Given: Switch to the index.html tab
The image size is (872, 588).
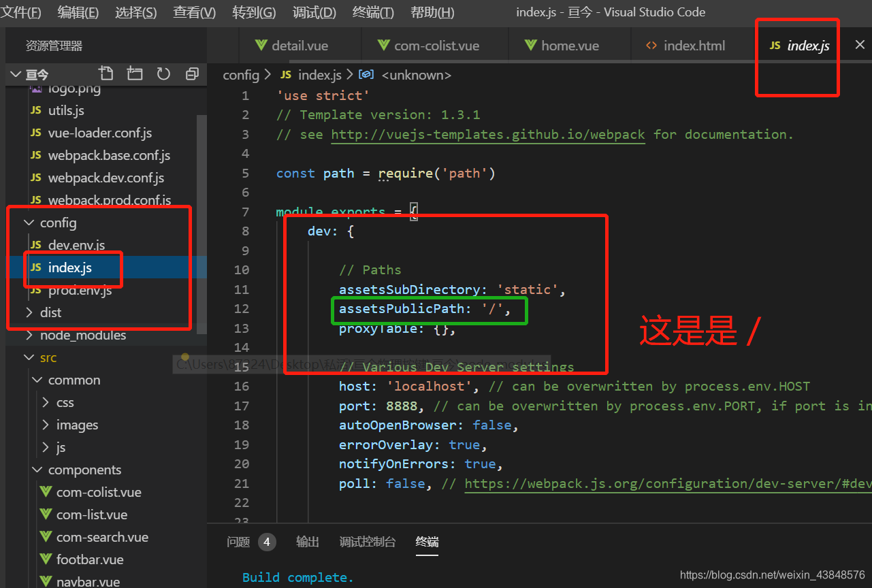Looking at the screenshot, I should pyautogui.click(x=694, y=46).
